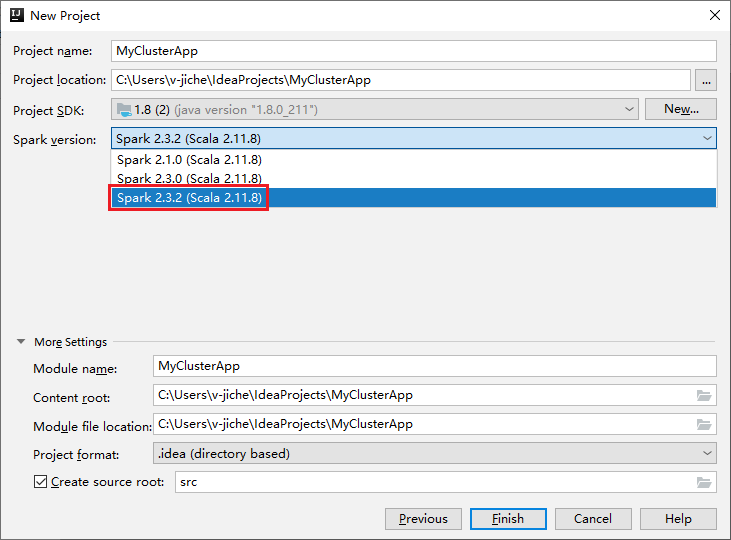Select Spark 2.3.0 (Scala 2.11.8) option
The image size is (731, 540).
414,179
